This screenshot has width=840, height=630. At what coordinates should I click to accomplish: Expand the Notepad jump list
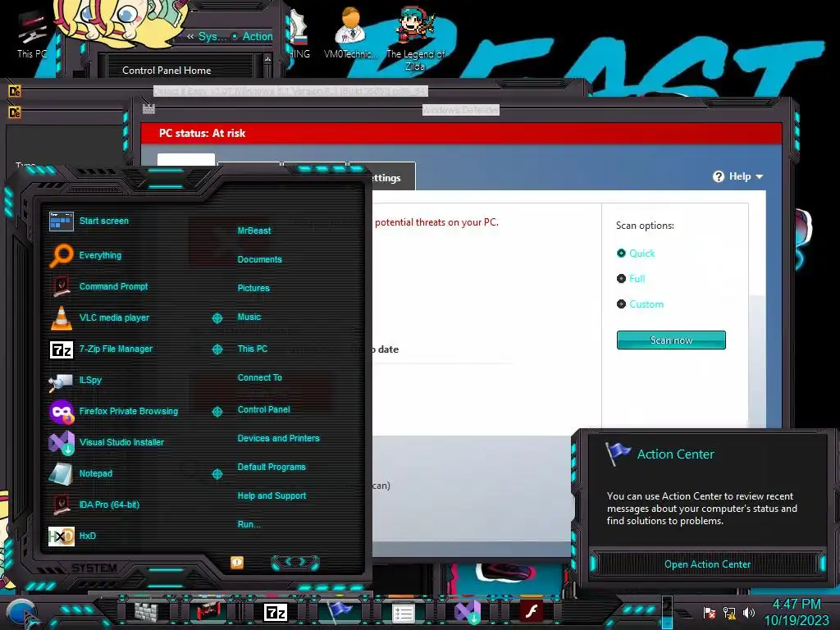217,474
